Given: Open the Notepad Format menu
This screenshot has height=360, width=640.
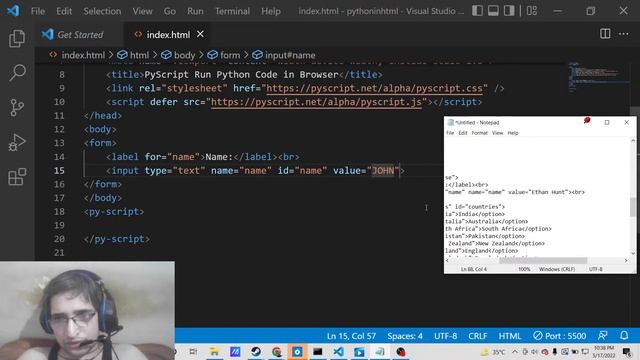Looking at the screenshot, I should click(480, 133).
